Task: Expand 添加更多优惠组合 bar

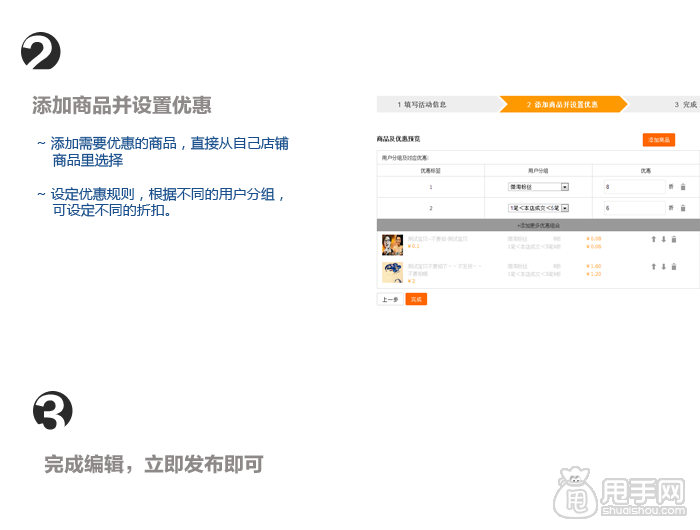Action: coord(538,226)
